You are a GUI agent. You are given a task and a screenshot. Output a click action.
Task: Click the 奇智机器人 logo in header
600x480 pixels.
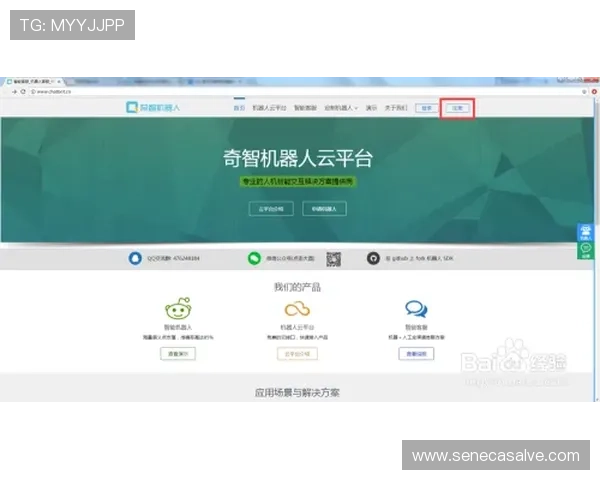[x=153, y=108]
